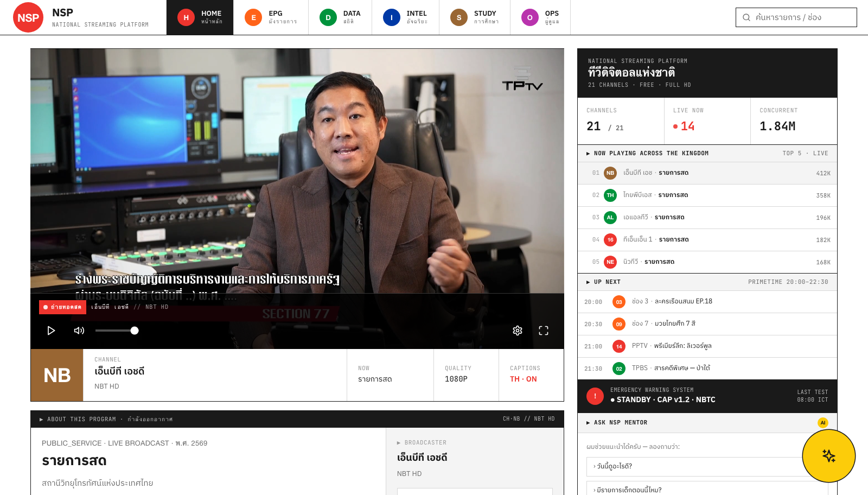Viewport: 868px width, 495px height.
Task: Click the 02 TPBS icon at 21:30
Action: pos(619,369)
